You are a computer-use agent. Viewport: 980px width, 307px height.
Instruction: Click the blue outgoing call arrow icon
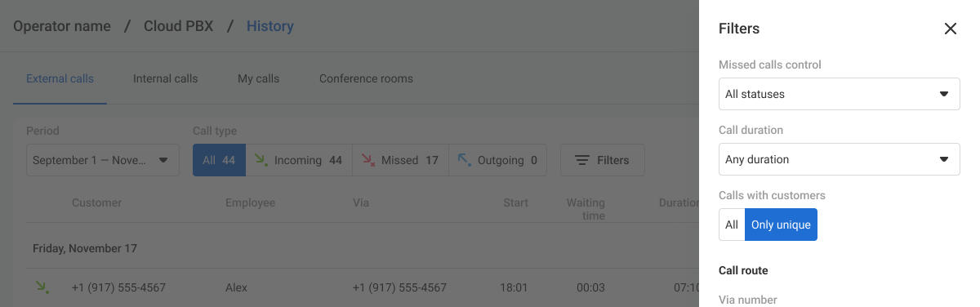465,160
